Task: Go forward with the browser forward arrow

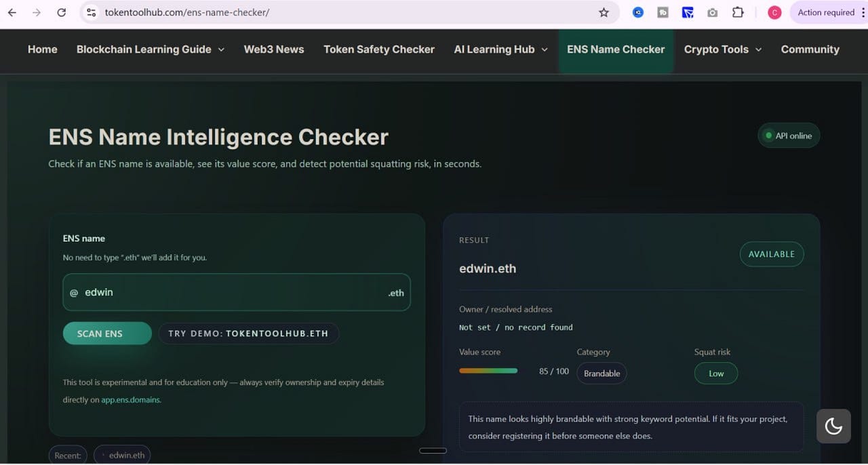Action: pyautogui.click(x=37, y=12)
